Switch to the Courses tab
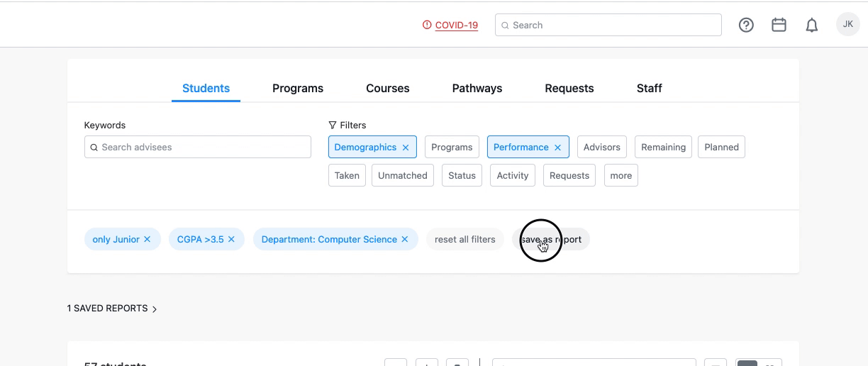Screen dimensions: 868x366 point(387,89)
